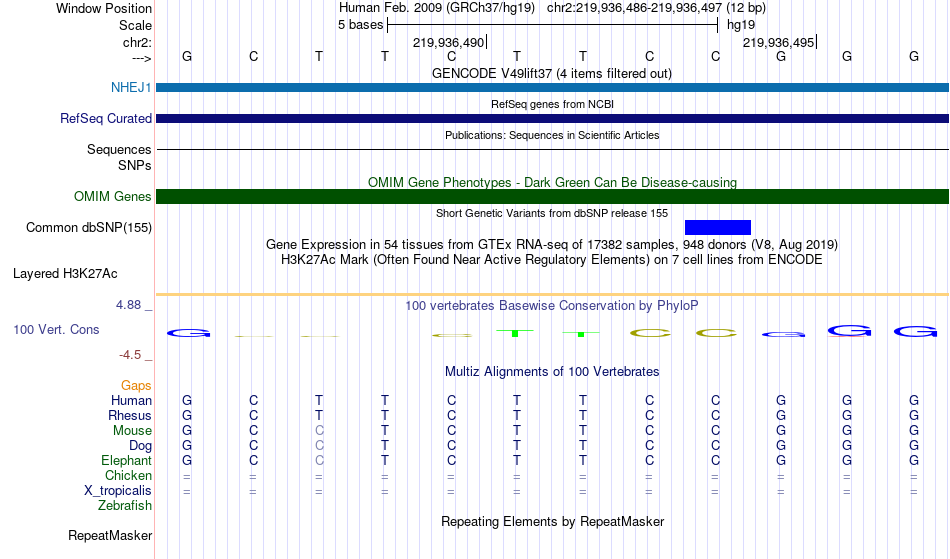This screenshot has width=950, height=559.
Task: Click the 4.88 PhyloP upper scale value
Action: point(128,305)
